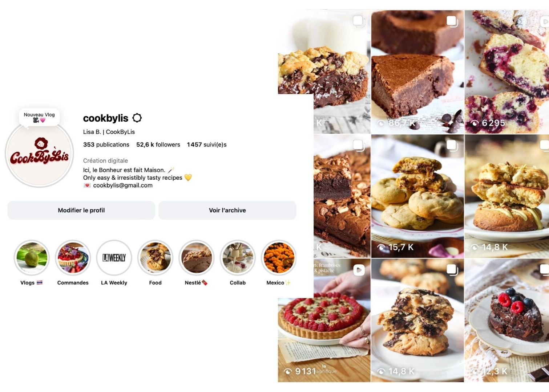The width and height of the screenshot is (549, 392).
Task: Open the 1457 suivi(e)s list
Action: 207,144
